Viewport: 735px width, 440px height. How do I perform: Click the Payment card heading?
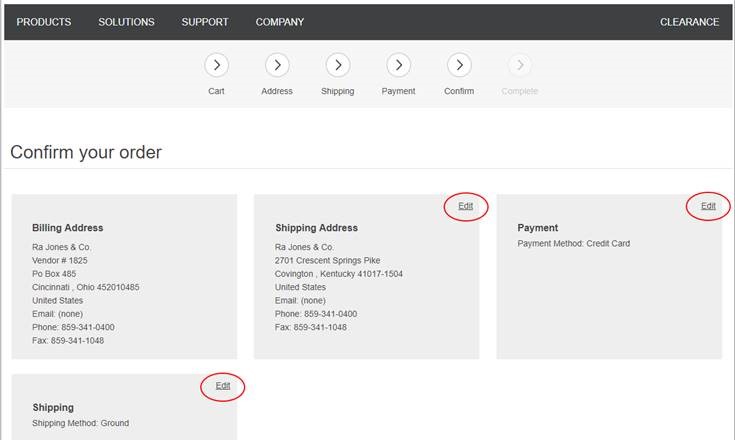538,228
